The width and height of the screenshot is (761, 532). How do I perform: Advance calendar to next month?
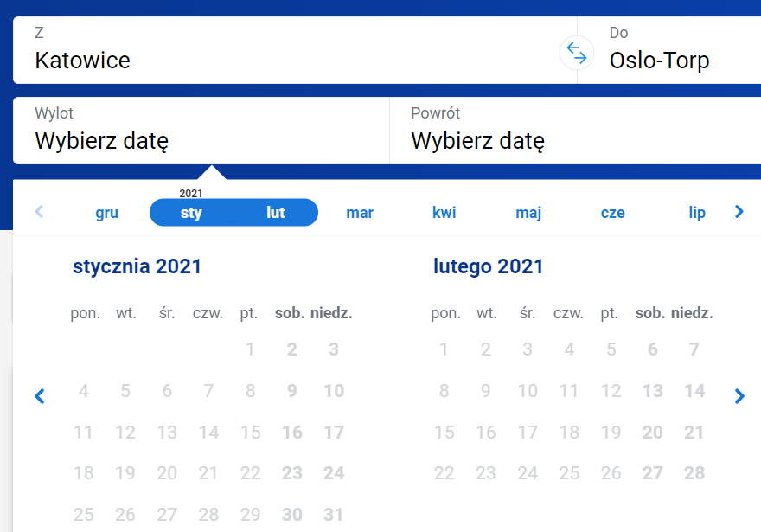(x=739, y=396)
